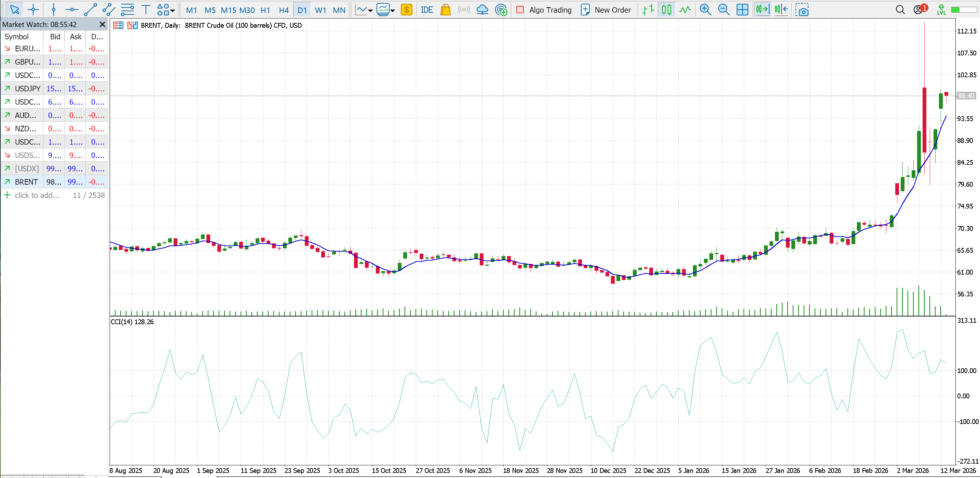Open the Market shopping bag

pyautogui.click(x=446, y=10)
